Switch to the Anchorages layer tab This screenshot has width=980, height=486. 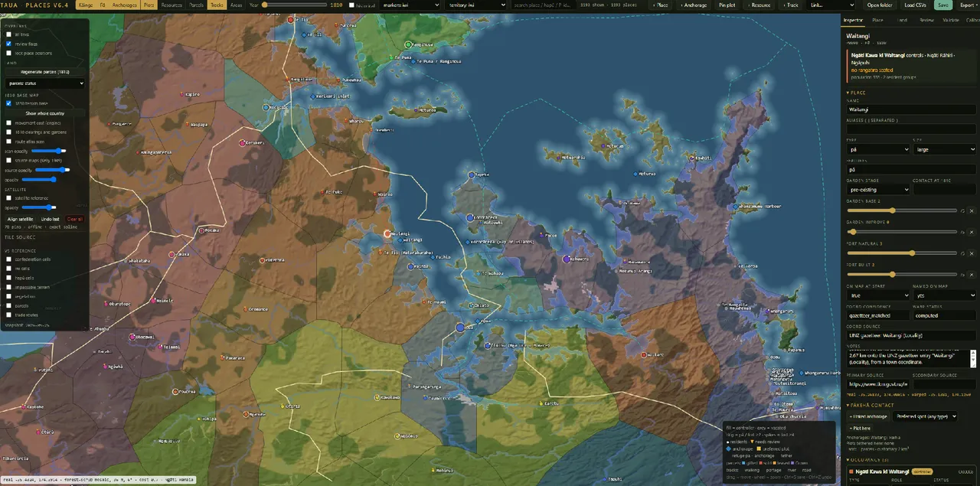125,5
